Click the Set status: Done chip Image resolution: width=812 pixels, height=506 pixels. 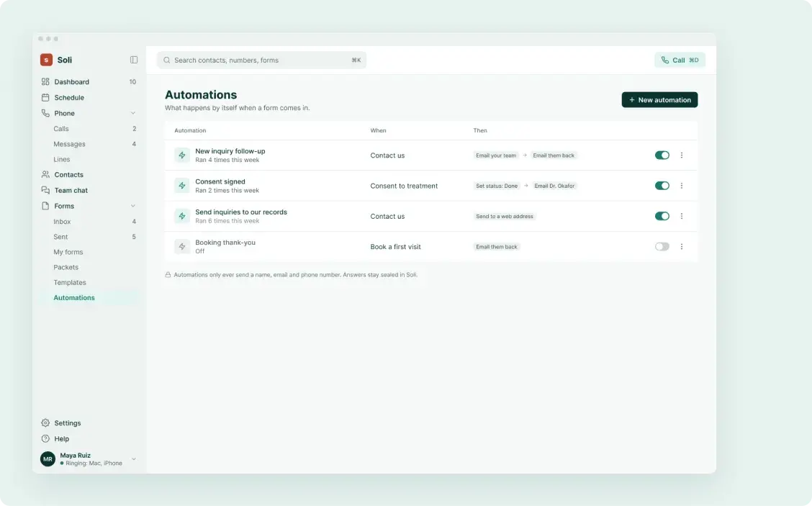pyautogui.click(x=497, y=186)
